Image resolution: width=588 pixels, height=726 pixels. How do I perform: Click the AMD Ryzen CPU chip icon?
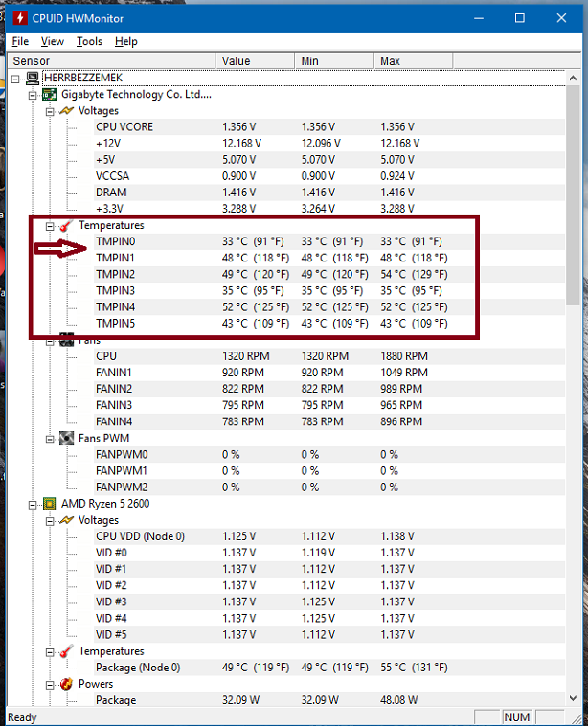(x=49, y=504)
